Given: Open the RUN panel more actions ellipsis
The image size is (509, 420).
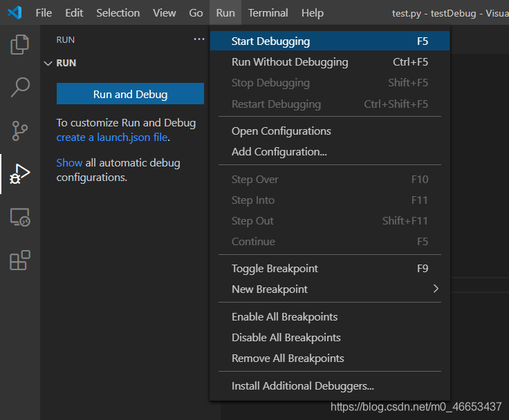Looking at the screenshot, I should 199,39.
